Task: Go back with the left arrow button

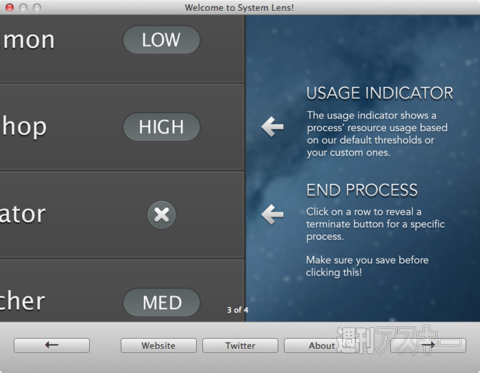Action: pyautogui.click(x=52, y=345)
